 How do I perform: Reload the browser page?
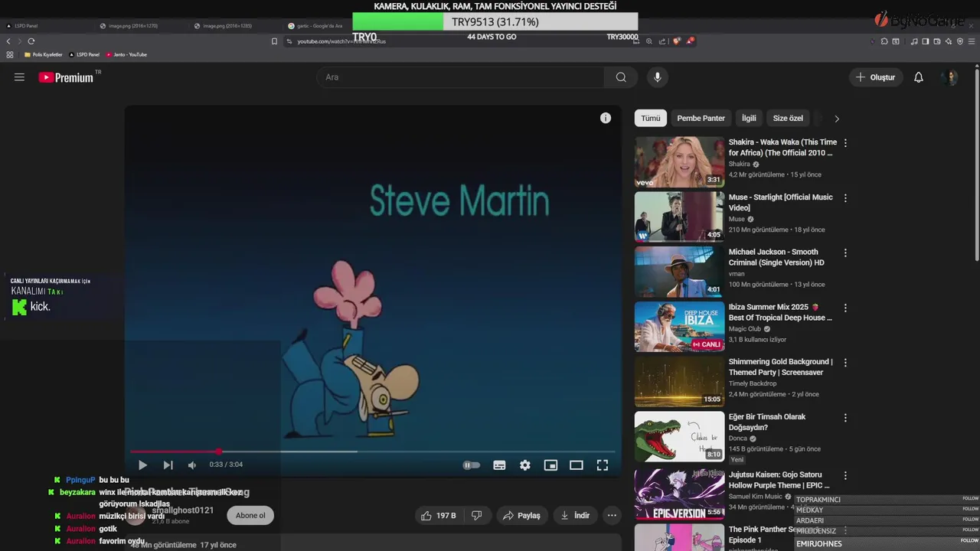coord(31,41)
